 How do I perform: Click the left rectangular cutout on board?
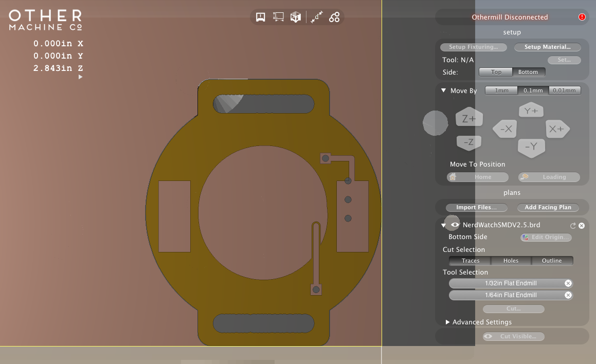(174, 216)
